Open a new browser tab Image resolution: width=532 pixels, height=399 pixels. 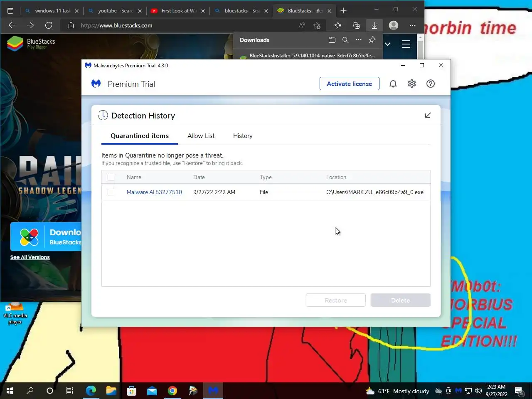[x=343, y=11]
